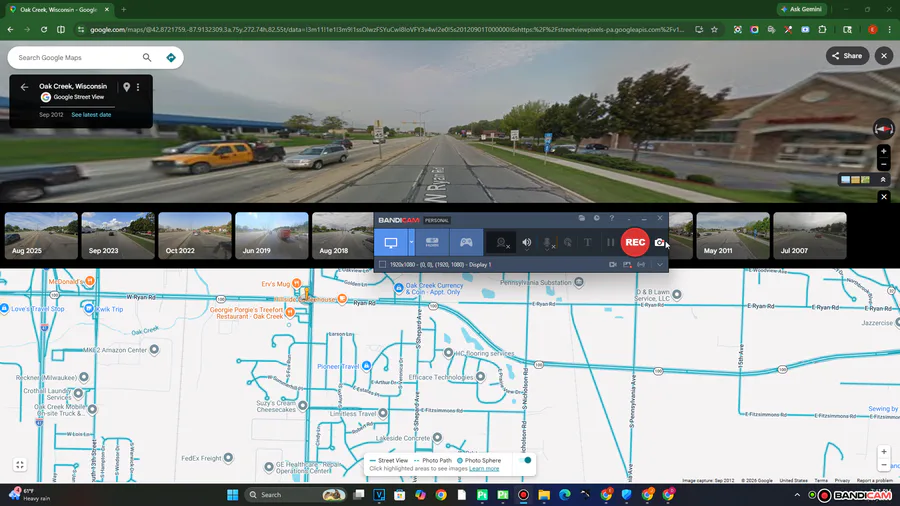Select Jun 2019 Street View thumbnail

coord(271,236)
